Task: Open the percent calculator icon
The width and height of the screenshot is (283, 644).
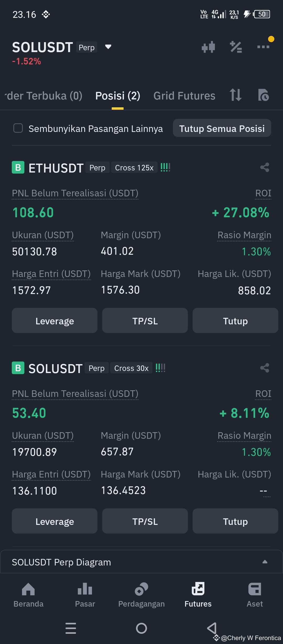Action: [x=236, y=47]
